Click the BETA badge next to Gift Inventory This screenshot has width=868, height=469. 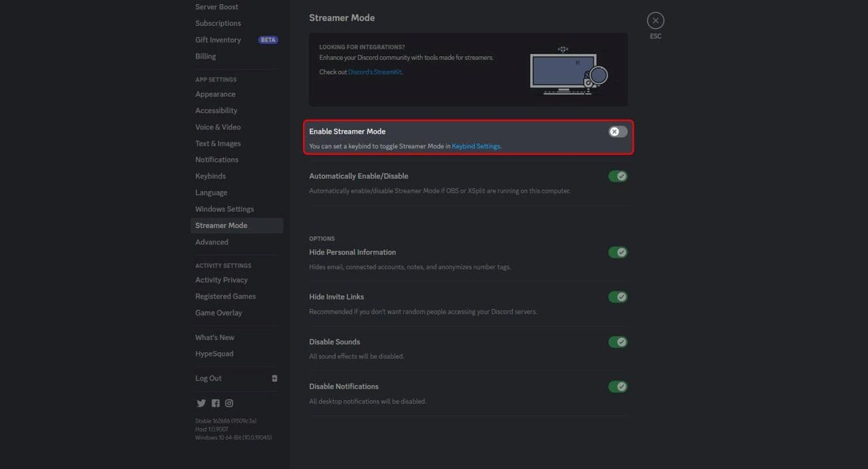point(267,39)
